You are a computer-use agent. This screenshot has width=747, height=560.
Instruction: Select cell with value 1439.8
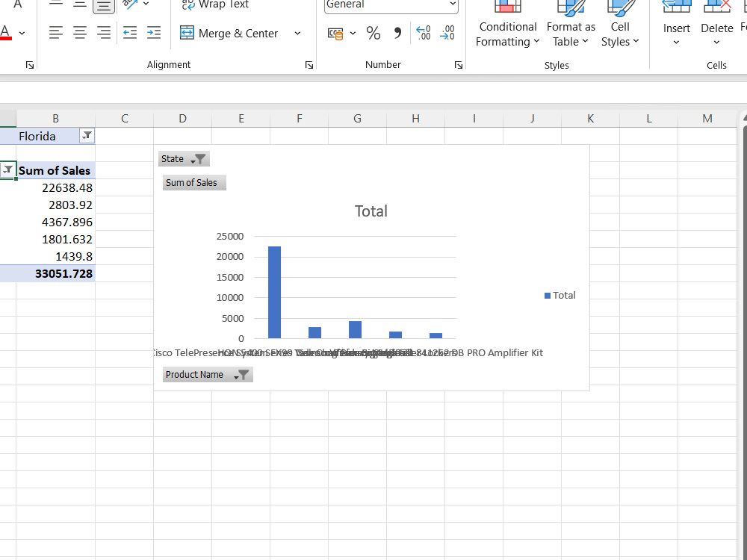pos(56,256)
